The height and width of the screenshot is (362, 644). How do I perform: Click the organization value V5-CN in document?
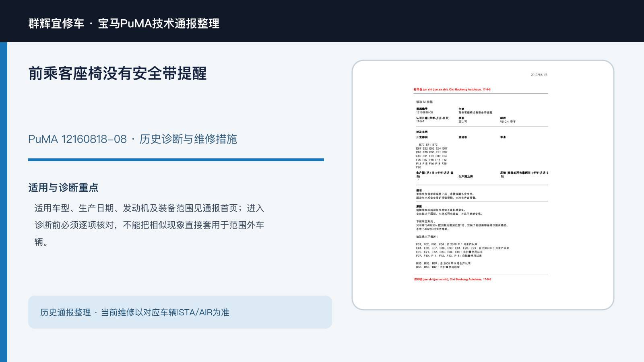pos(508,121)
